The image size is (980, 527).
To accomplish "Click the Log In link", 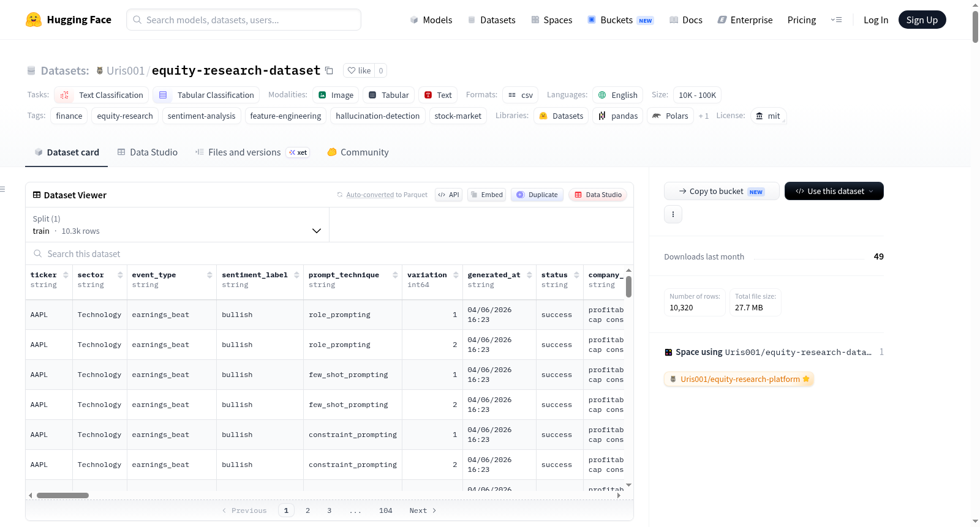I will [x=876, y=20].
